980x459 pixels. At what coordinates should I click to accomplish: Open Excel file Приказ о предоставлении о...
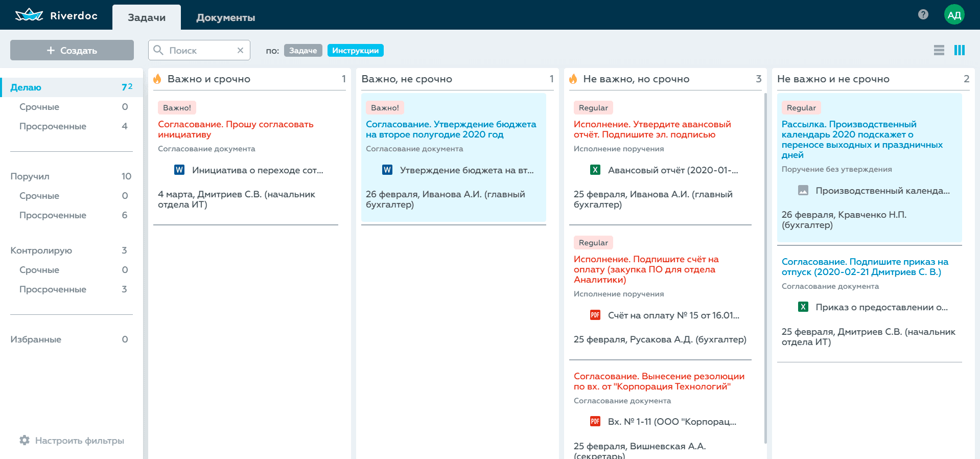(x=873, y=307)
